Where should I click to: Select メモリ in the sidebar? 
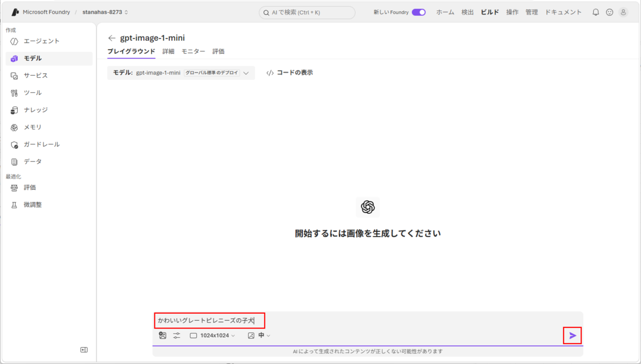pos(49,128)
